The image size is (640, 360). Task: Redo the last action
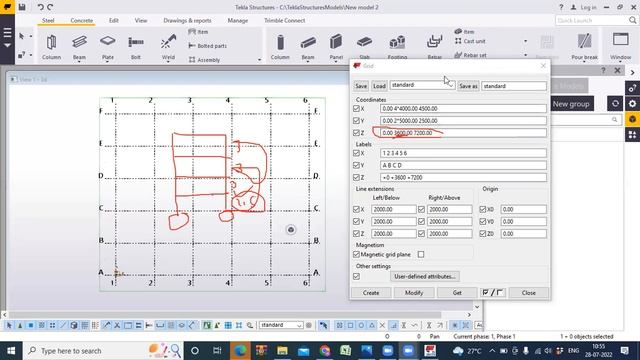pyautogui.click(x=50, y=7)
